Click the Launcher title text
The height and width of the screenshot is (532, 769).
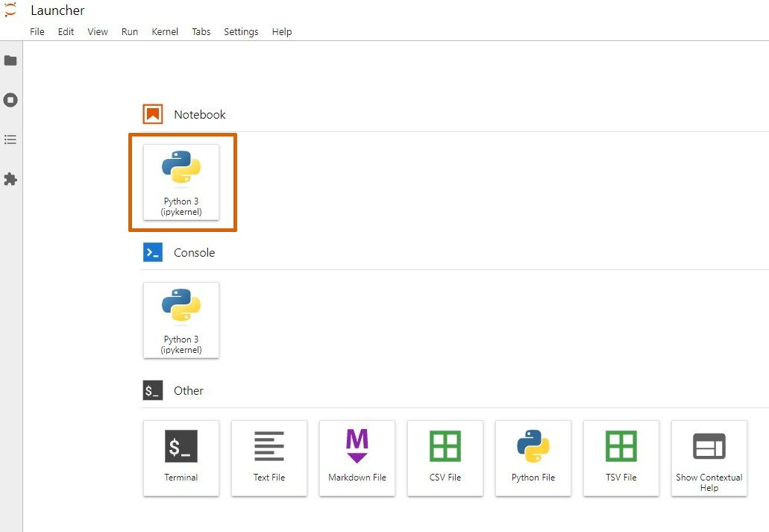click(57, 10)
